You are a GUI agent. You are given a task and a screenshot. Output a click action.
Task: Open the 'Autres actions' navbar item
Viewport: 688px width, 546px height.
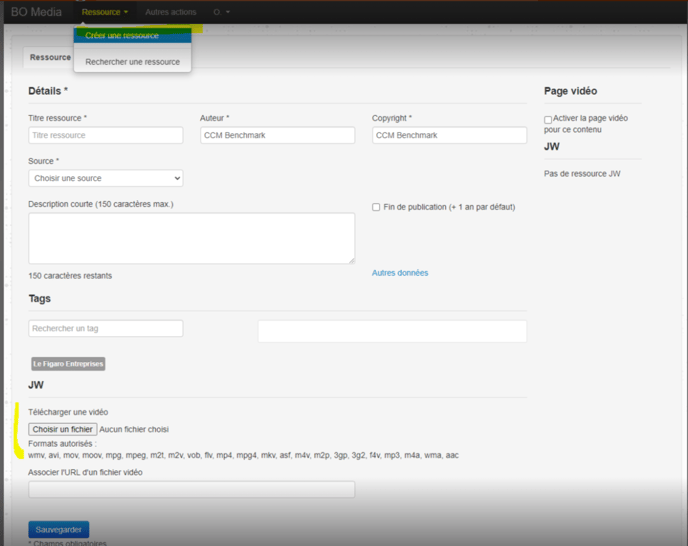pyautogui.click(x=170, y=12)
